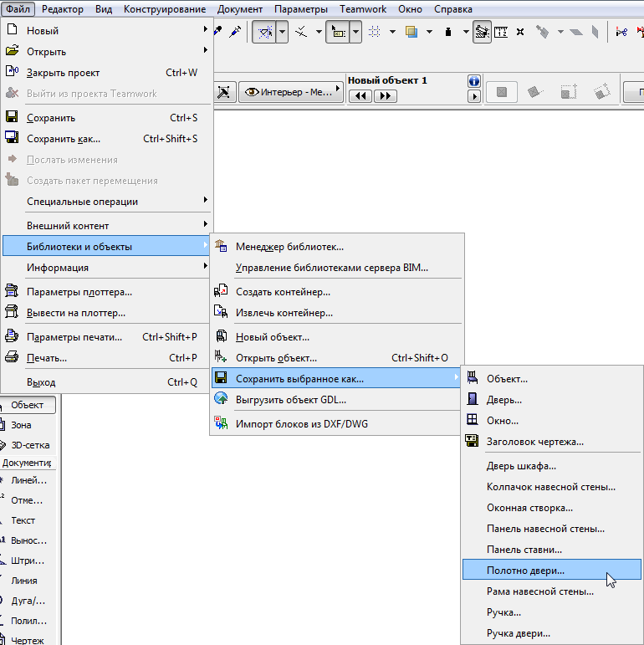644x645 pixels.
Task: Expand Внешний контент submenu
Action: pos(107,225)
